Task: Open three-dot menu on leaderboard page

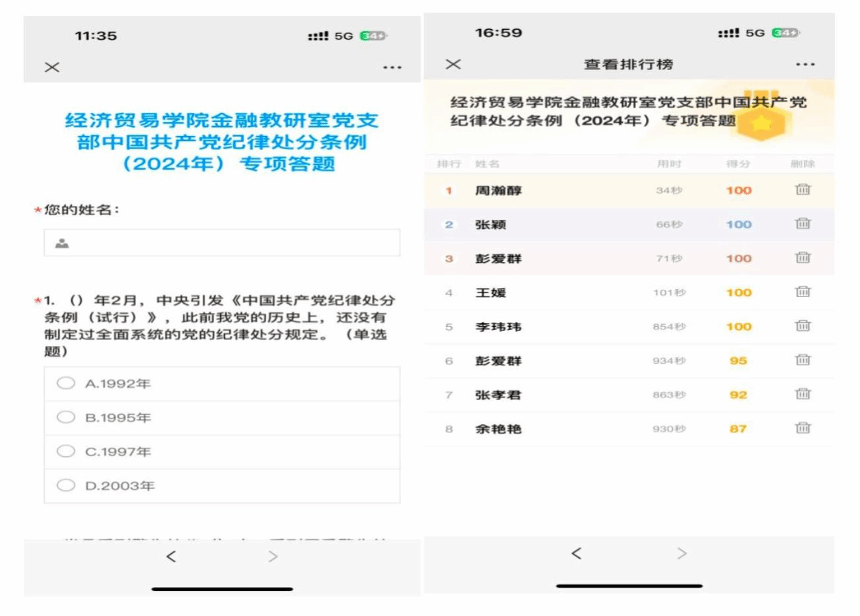Action: point(805,65)
